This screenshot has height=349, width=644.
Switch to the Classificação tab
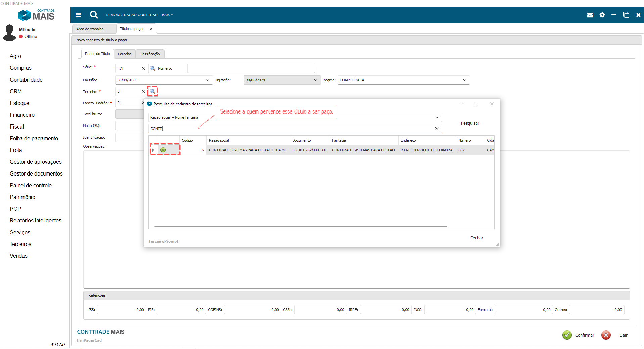coord(149,54)
